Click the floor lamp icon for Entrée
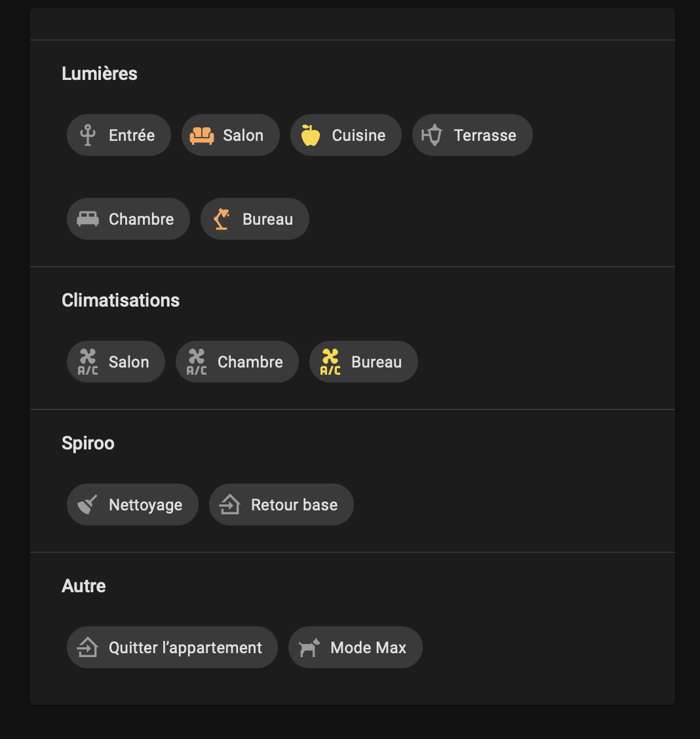The image size is (700, 739). (x=88, y=135)
